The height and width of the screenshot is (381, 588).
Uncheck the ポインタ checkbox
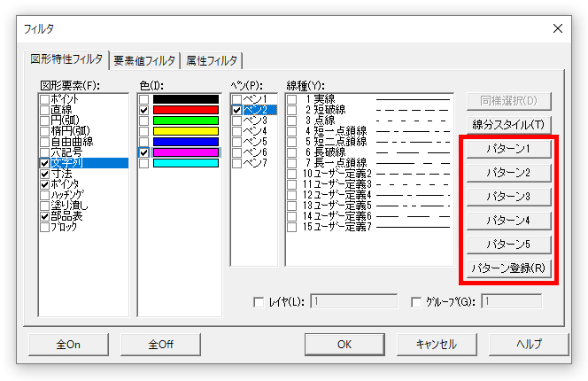click(x=44, y=184)
